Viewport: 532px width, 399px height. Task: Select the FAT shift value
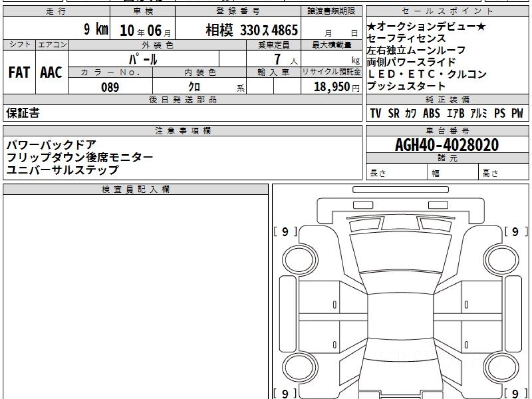coord(19,72)
